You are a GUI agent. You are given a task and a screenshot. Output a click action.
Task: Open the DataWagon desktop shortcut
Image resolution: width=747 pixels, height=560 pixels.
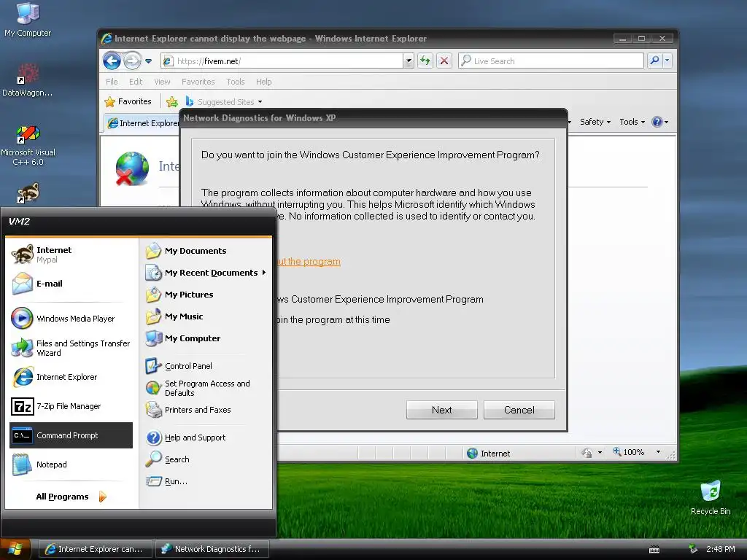tap(28, 80)
